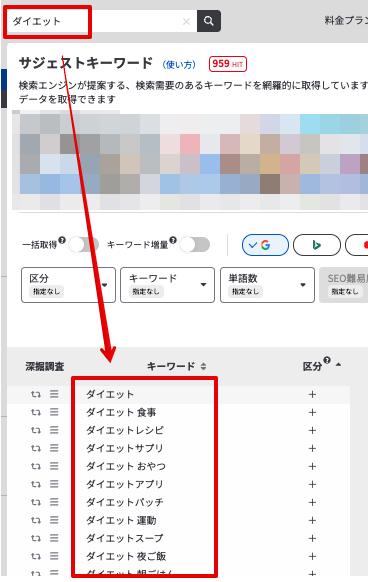
Task: Select the keyword ダイエットパッチ
Action: tap(125, 502)
